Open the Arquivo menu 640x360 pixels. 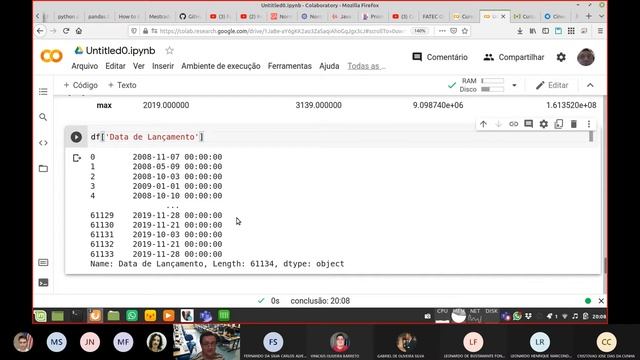84,66
